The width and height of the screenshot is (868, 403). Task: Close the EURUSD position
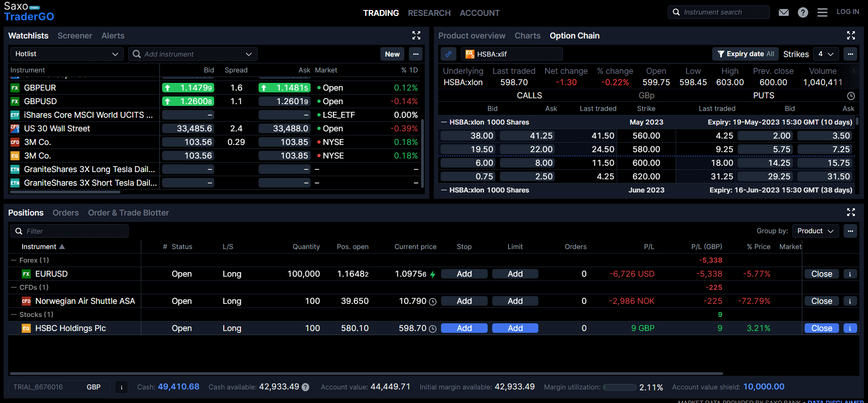(x=821, y=274)
